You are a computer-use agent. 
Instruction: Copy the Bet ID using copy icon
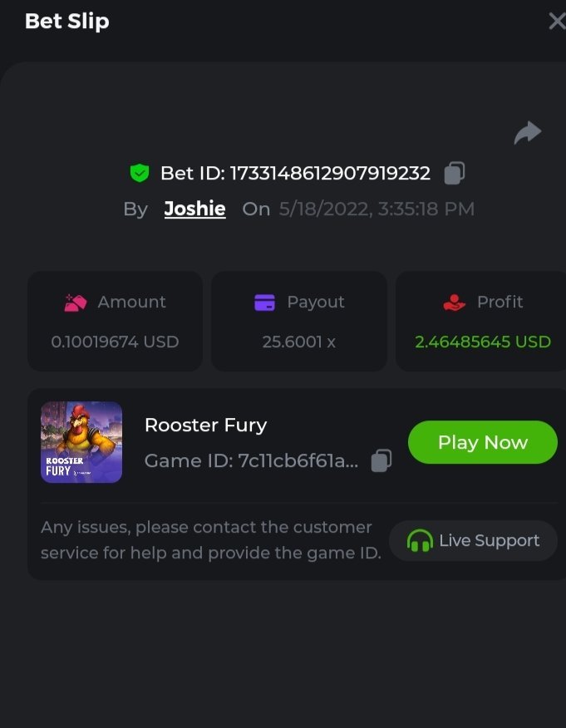[x=454, y=173]
